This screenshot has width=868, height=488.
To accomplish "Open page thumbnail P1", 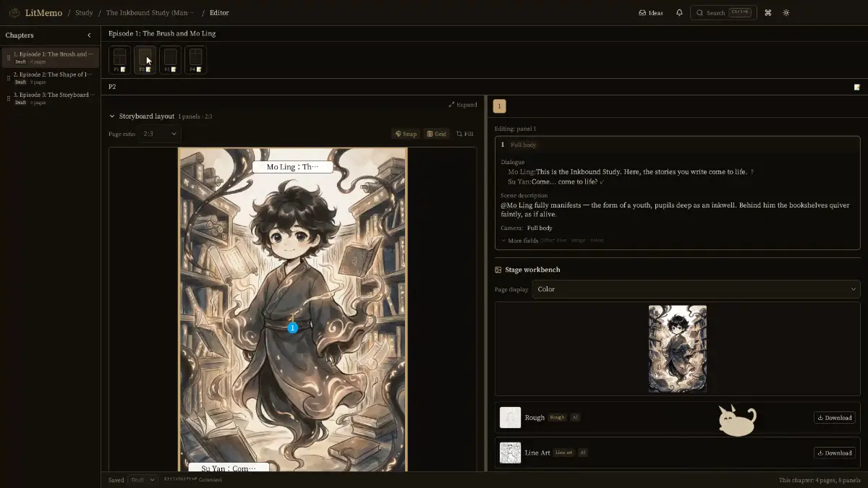I will (119, 60).
